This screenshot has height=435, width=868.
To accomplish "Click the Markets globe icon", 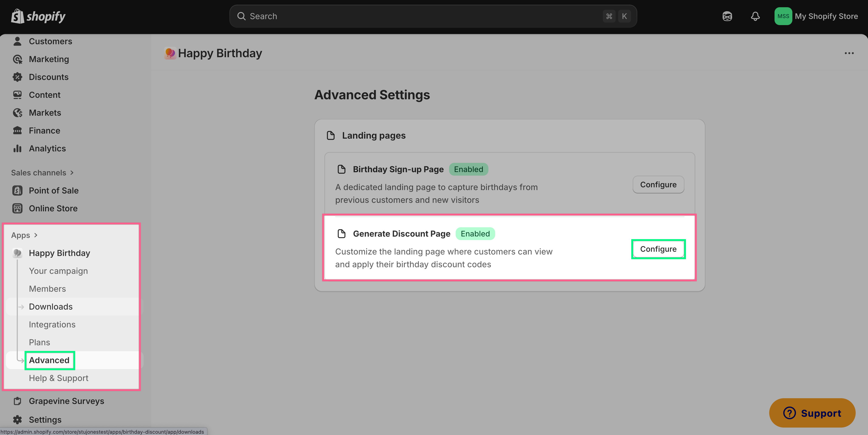I will click(x=17, y=113).
